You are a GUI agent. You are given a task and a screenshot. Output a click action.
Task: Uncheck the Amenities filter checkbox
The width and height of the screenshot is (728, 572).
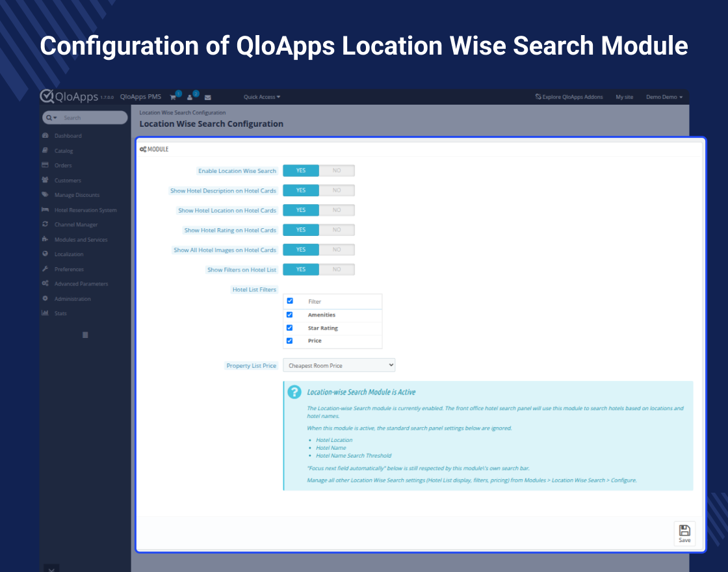[x=290, y=315]
